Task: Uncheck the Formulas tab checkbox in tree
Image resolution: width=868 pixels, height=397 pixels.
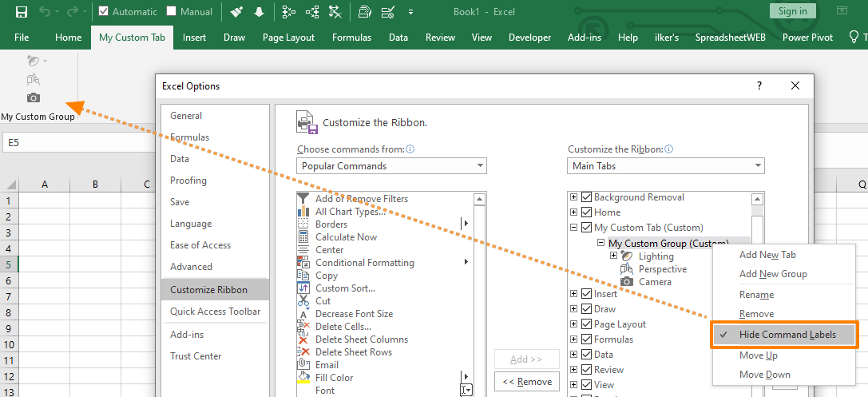Action: (x=587, y=339)
